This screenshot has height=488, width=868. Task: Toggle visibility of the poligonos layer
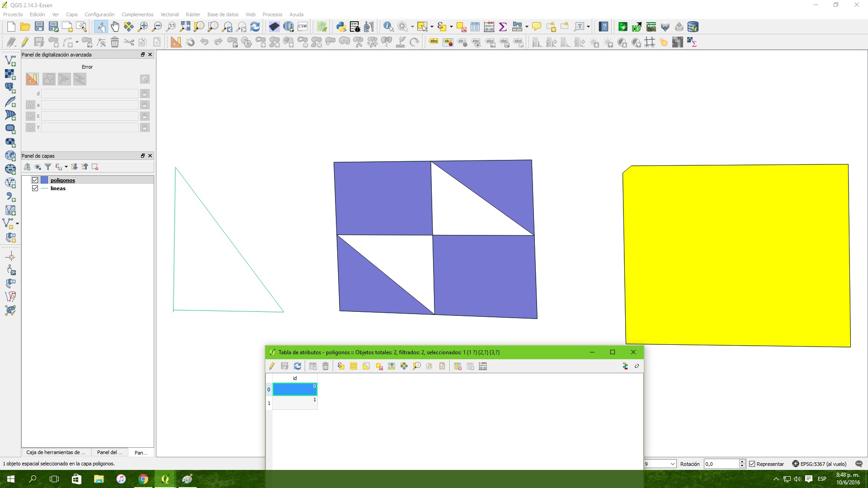click(x=35, y=180)
